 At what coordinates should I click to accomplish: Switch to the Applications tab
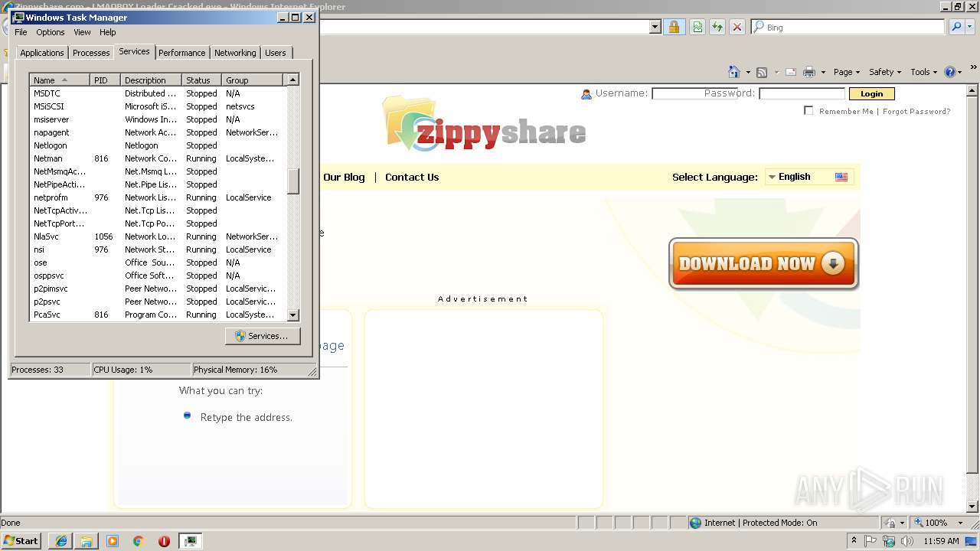pos(42,53)
